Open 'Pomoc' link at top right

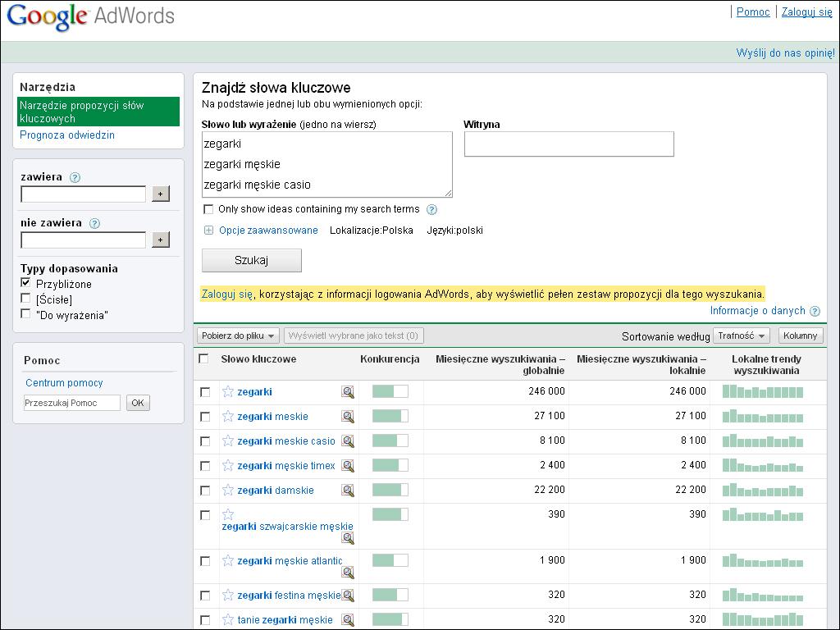click(x=753, y=11)
